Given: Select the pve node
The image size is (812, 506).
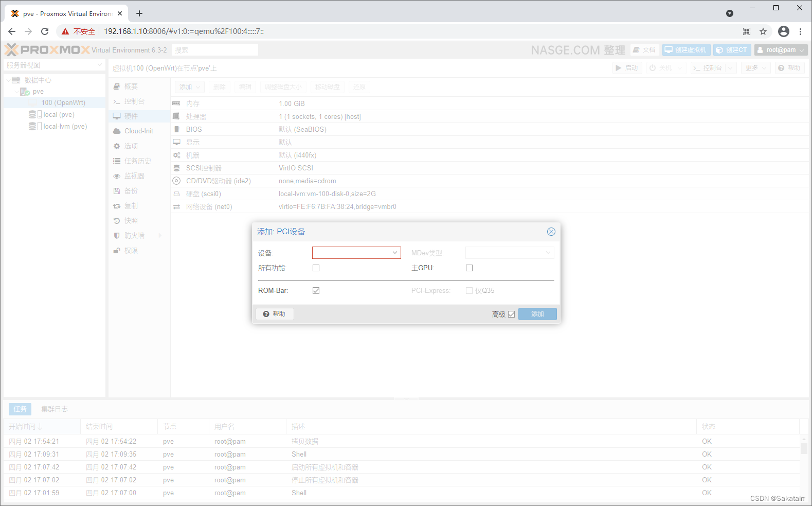Looking at the screenshot, I should pyautogui.click(x=38, y=92).
